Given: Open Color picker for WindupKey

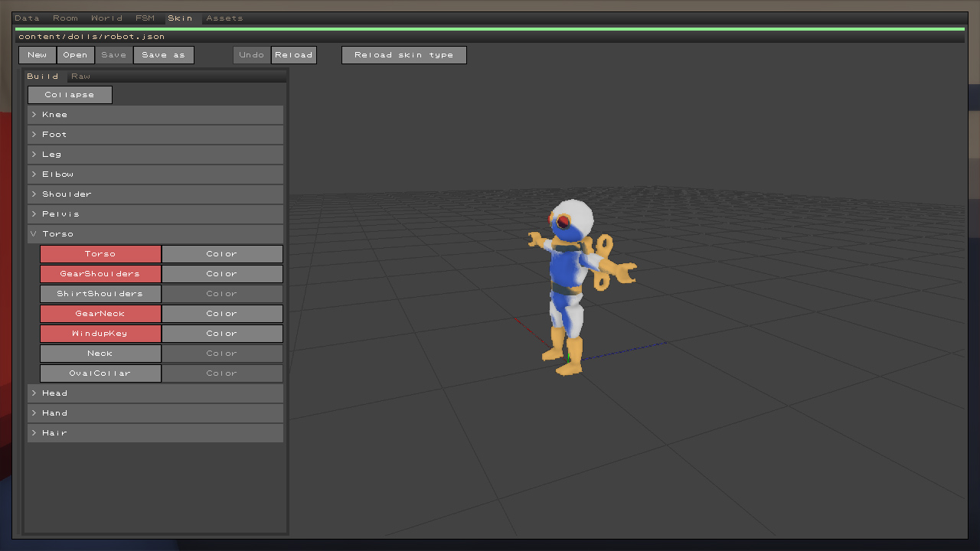Looking at the screenshot, I should pyautogui.click(x=222, y=334).
